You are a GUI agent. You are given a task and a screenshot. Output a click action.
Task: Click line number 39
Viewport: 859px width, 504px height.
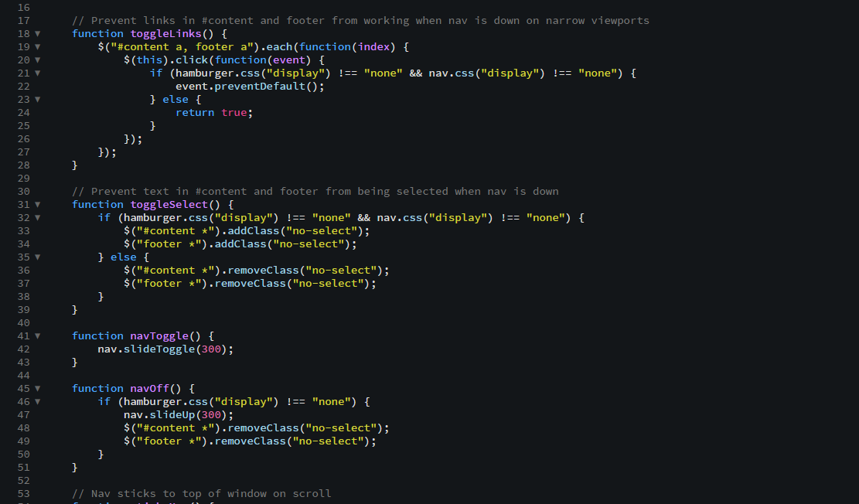coord(23,309)
